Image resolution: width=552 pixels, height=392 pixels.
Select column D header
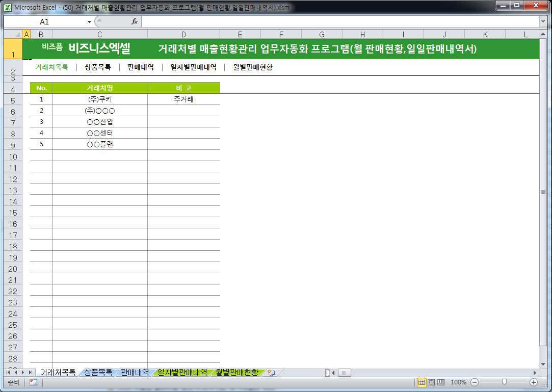(x=184, y=34)
